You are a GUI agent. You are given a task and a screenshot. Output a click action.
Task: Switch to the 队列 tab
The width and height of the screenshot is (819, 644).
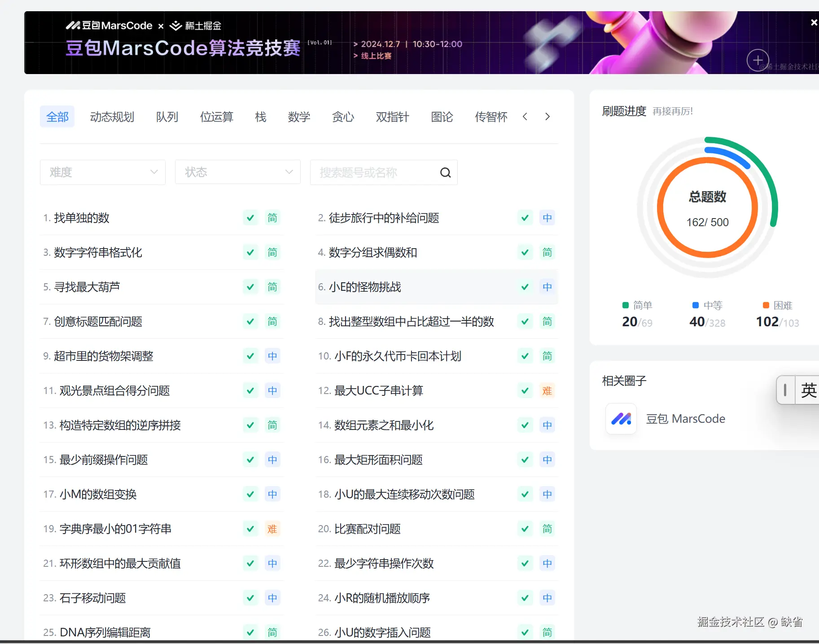(167, 117)
